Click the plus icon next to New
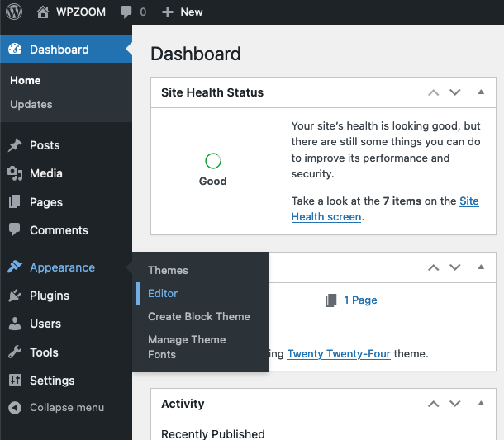The image size is (504, 440). pos(168,12)
